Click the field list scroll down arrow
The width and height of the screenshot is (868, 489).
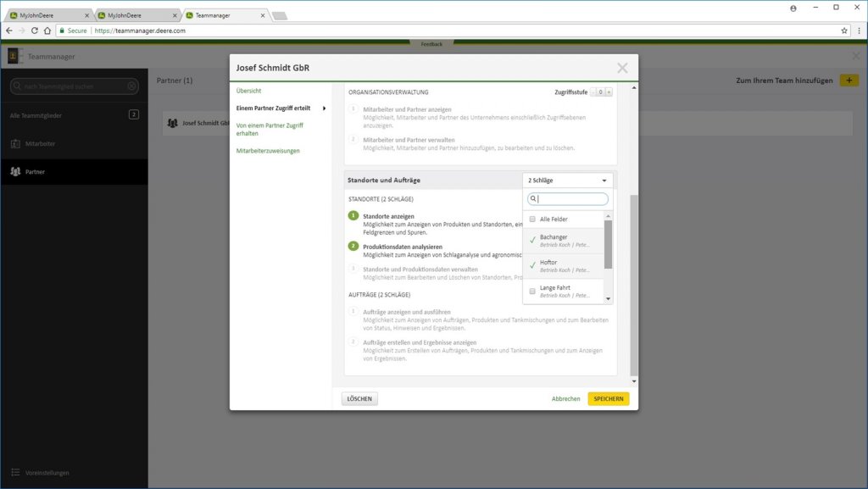tap(609, 298)
